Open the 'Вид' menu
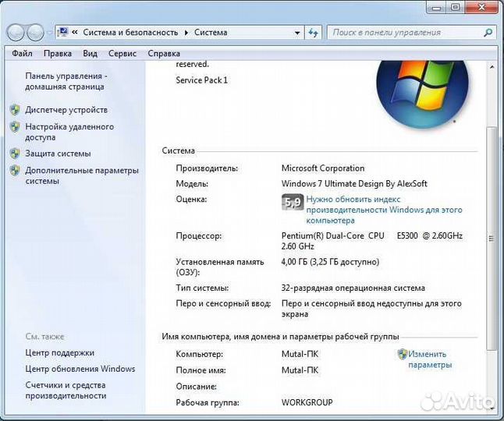Image resolution: width=504 pixels, height=421 pixels. (90, 53)
